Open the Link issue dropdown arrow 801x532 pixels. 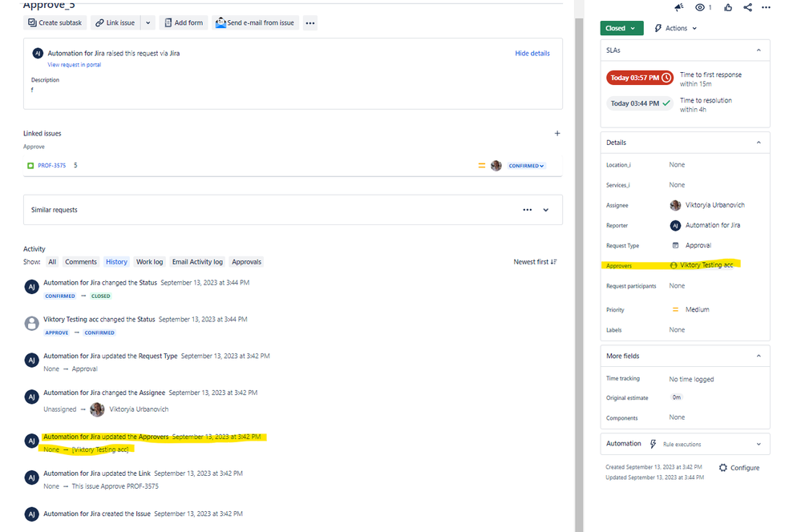pos(148,23)
